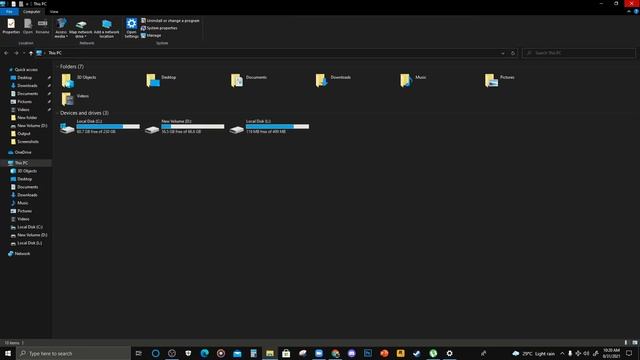640x360 pixels.
Task: Select the Local Disk (L:) drive icon
Action: pos(236,129)
